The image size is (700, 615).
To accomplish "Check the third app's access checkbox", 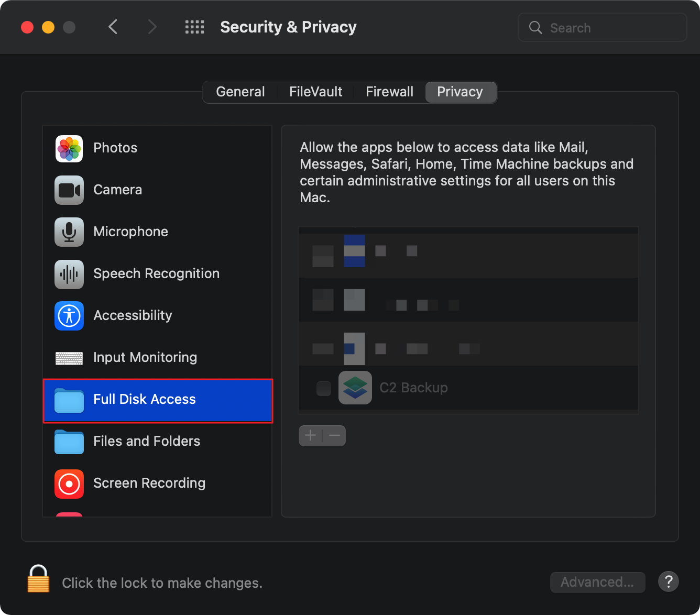I will tap(323, 348).
